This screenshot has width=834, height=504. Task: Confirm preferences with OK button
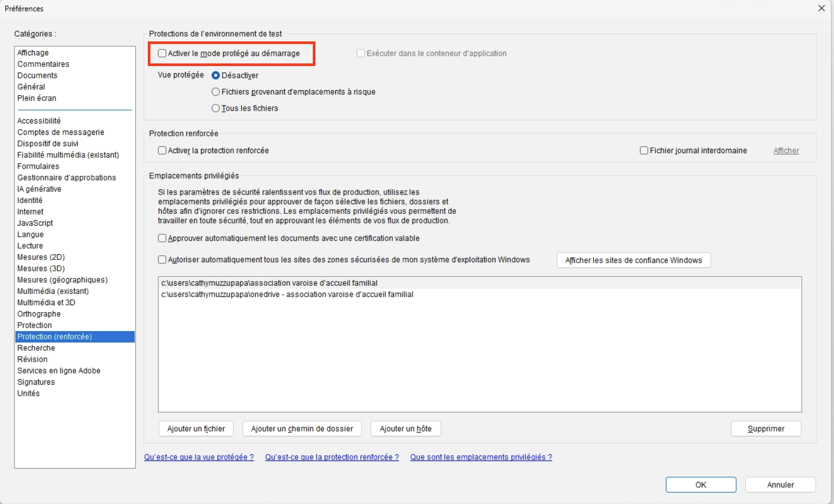701,485
